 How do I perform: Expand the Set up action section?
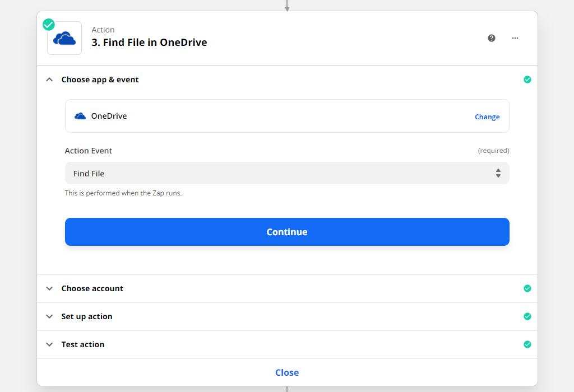(x=49, y=316)
